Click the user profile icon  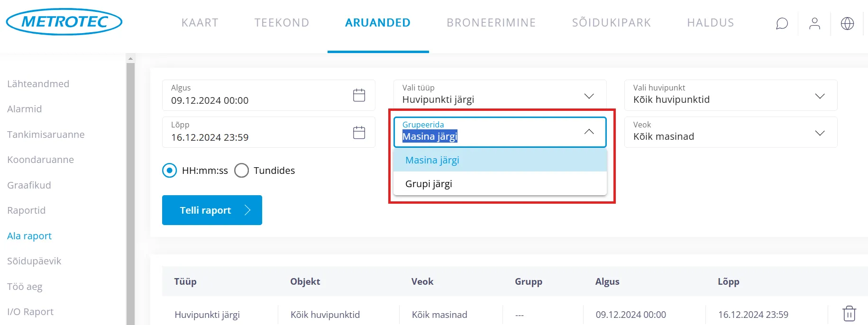[x=814, y=23]
